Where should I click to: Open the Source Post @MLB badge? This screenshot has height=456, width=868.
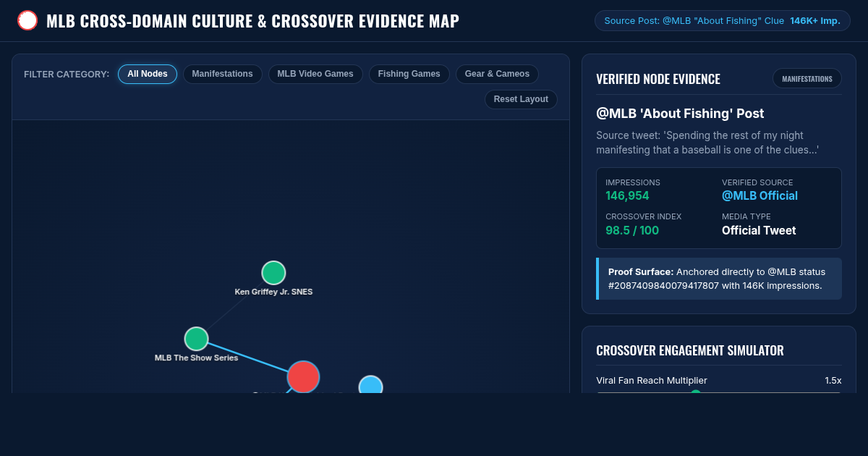click(723, 20)
